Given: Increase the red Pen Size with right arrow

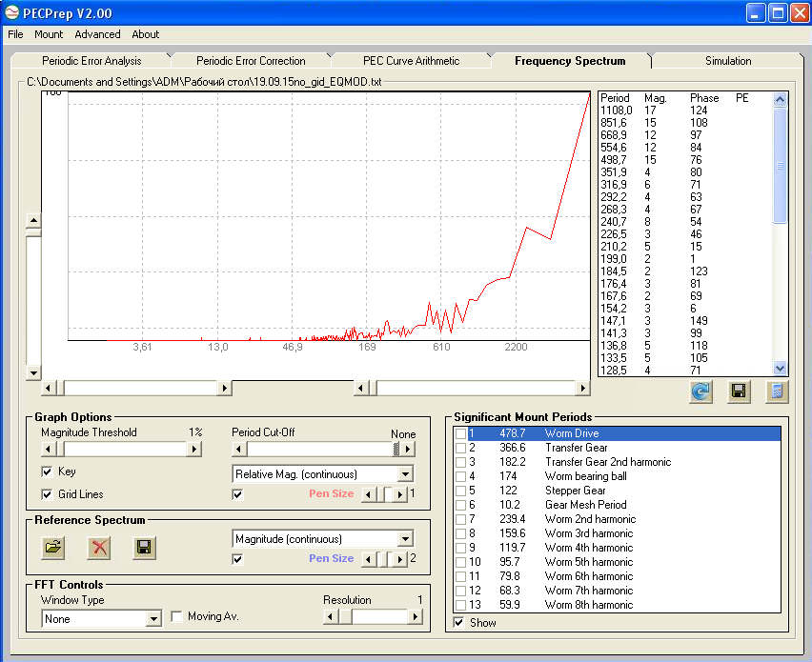Looking at the screenshot, I should click(399, 494).
